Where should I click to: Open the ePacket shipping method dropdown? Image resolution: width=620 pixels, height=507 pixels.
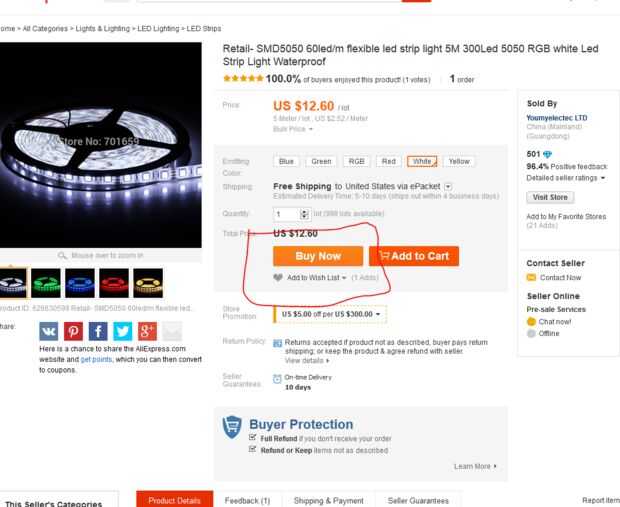[x=448, y=186]
